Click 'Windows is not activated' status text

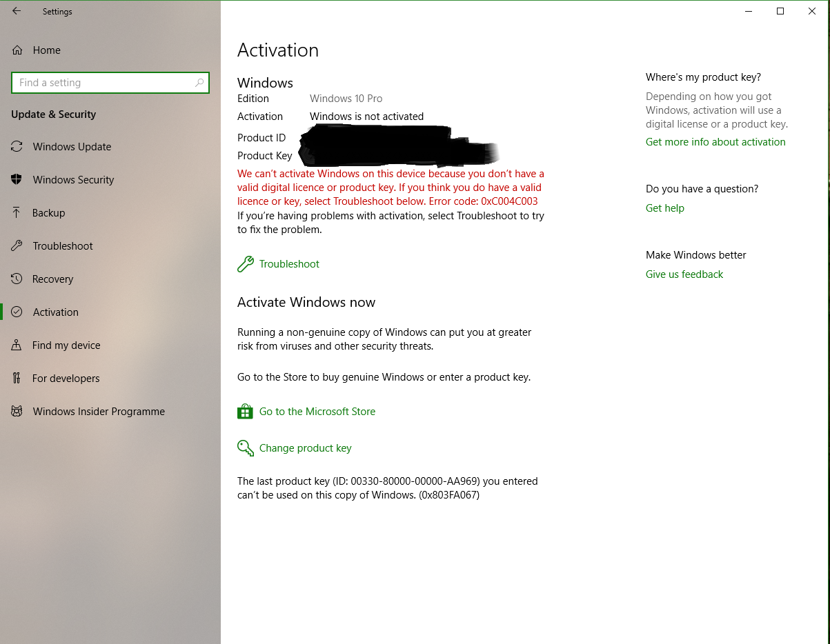tap(366, 117)
